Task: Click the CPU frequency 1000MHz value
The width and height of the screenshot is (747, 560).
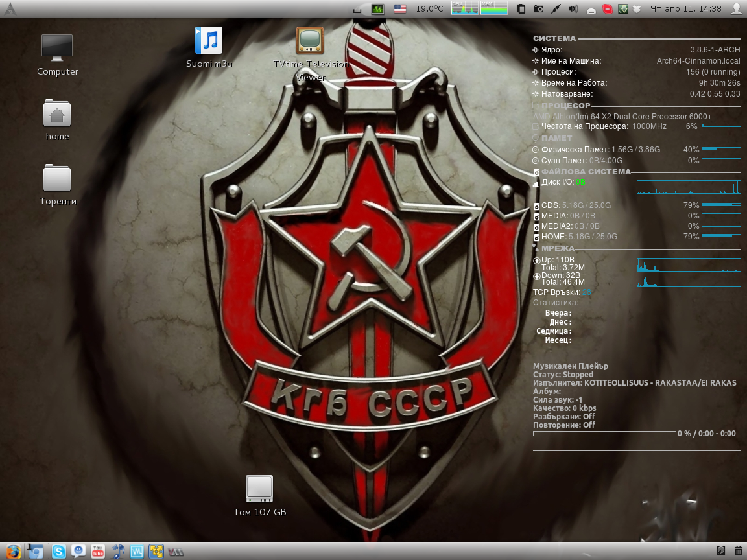Action: tap(649, 126)
